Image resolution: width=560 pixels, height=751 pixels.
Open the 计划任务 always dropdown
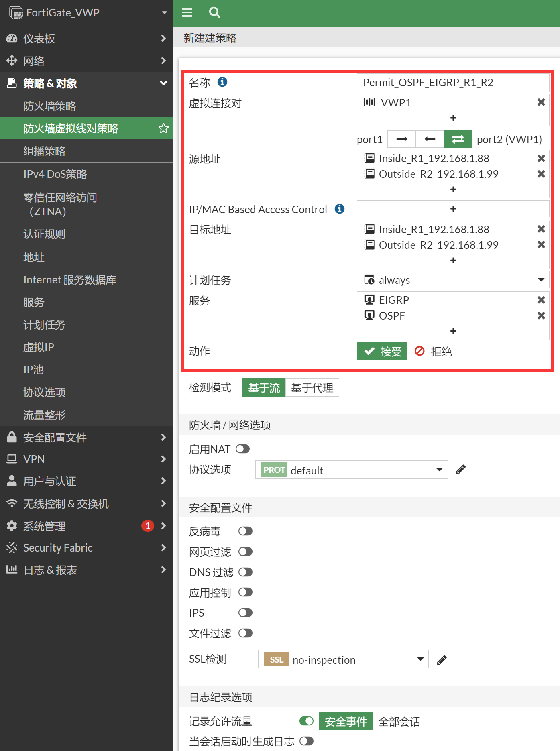coord(453,280)
